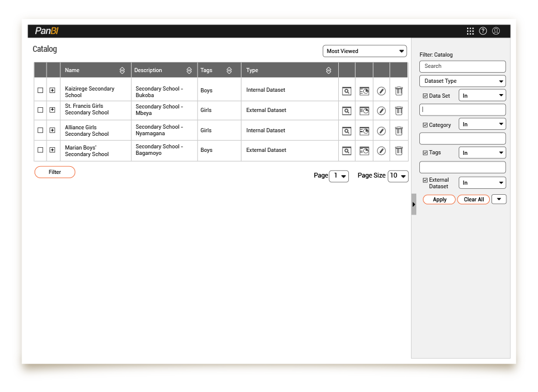Expand the Marian Boys' row
Screen dimensions: 538x392
[x=52, y=150]
